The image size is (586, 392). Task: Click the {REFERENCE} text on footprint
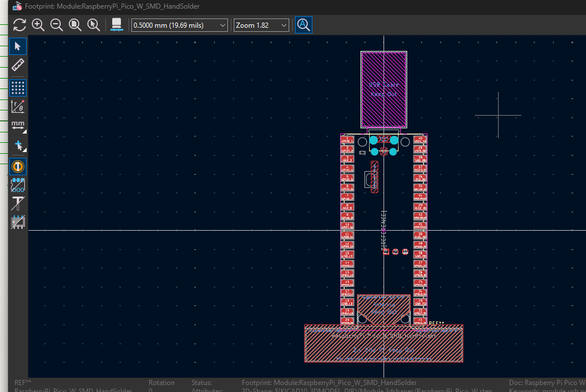click(384, 230)
